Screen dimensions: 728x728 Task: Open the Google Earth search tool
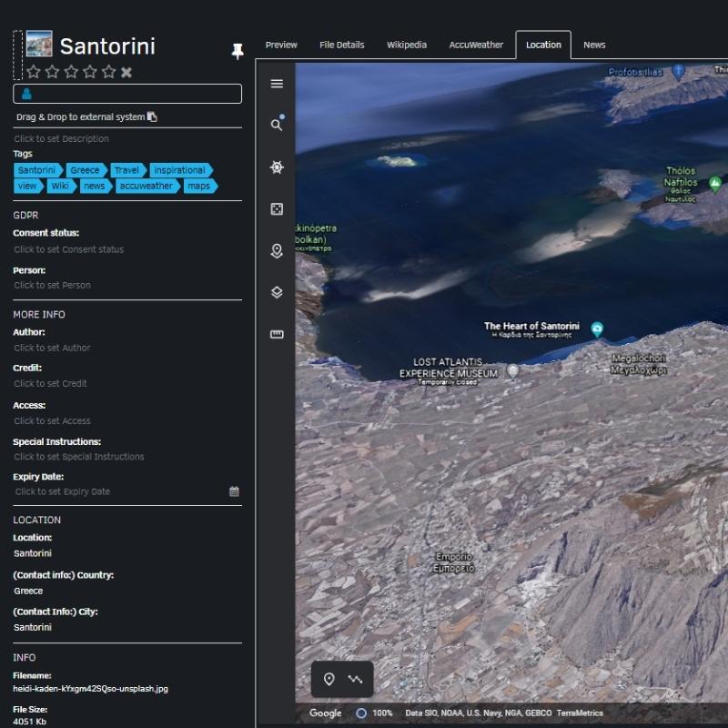(277, 125)
